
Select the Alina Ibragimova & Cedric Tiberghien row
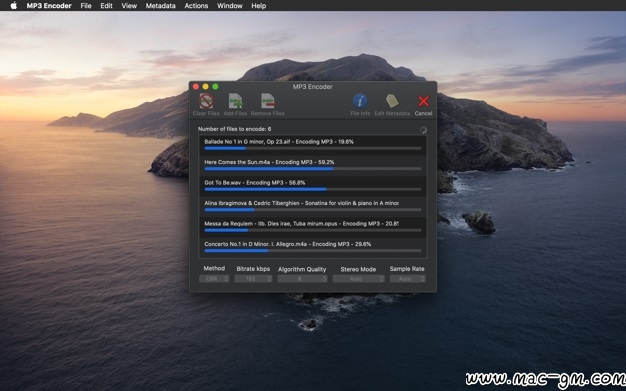coord(313,206)
